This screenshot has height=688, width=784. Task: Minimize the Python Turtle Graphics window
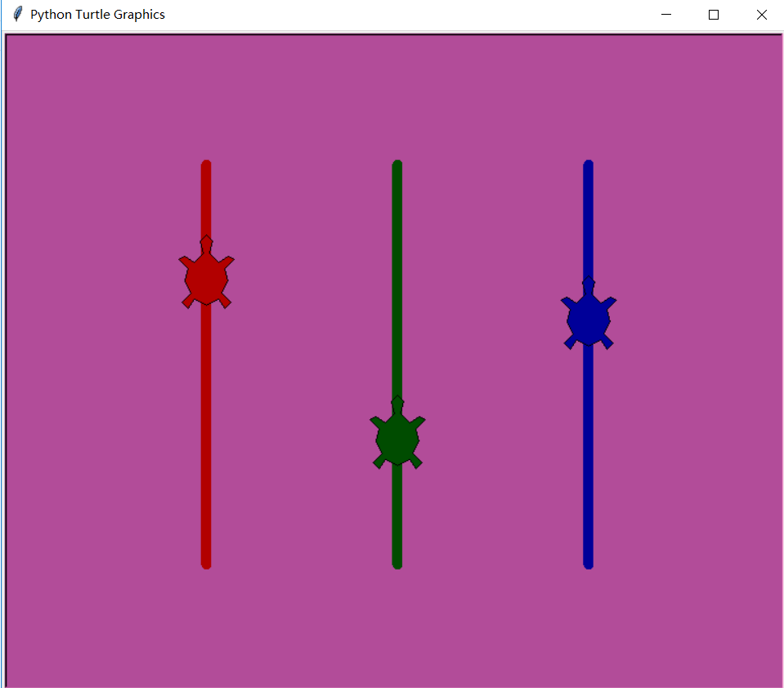[666, 15]
